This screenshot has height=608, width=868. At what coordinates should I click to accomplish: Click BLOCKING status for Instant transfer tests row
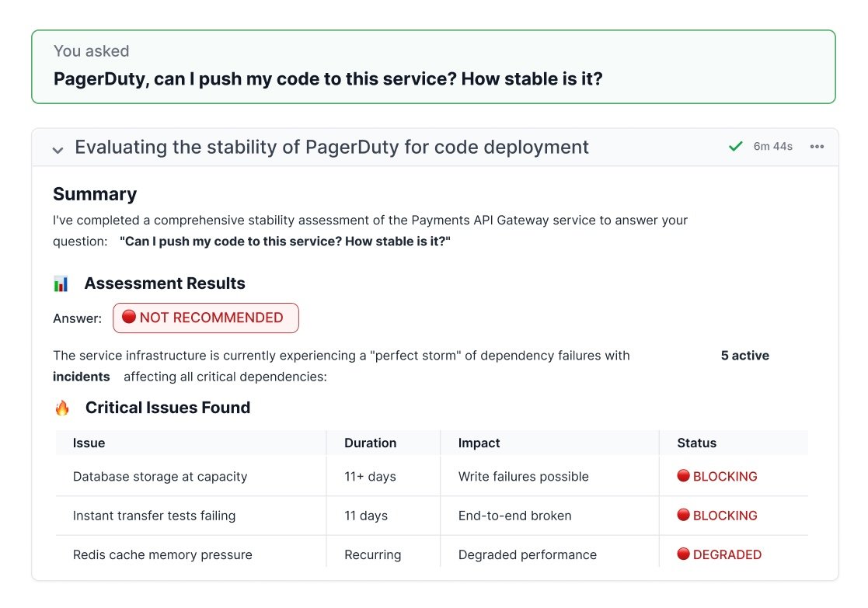coord(717,516)
